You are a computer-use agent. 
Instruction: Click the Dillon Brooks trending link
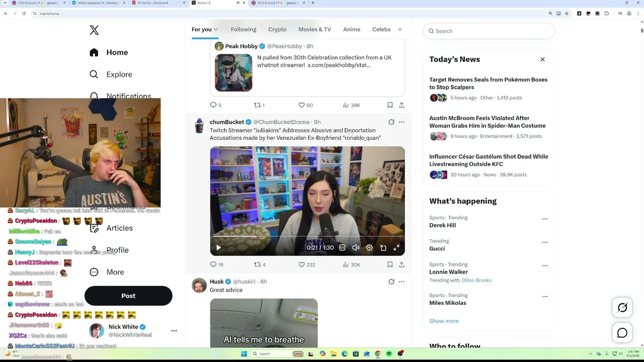(x=476, y=280)
